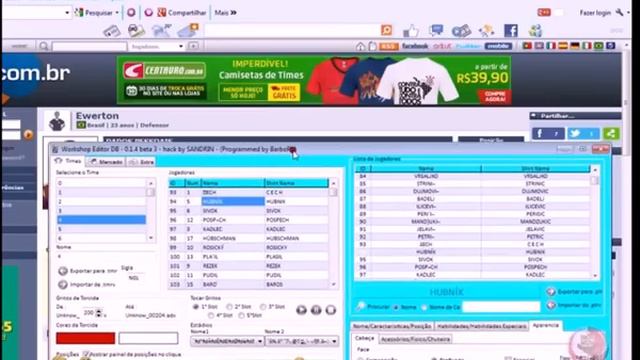Open the Estádios Nome 2 dropdown

[302, 341]
